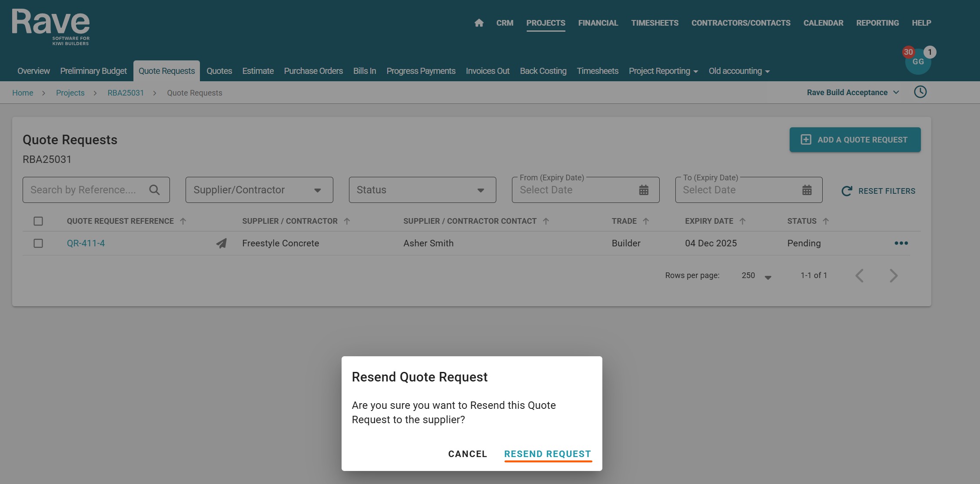Toggle the select-all header checkbox
Viewport: 980px width, 484px height.
(38, 221)
